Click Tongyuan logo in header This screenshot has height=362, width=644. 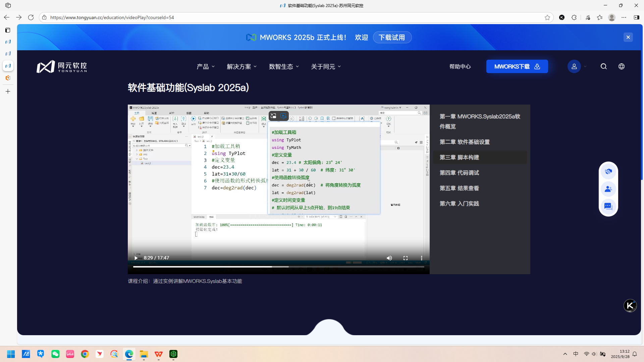62,67
